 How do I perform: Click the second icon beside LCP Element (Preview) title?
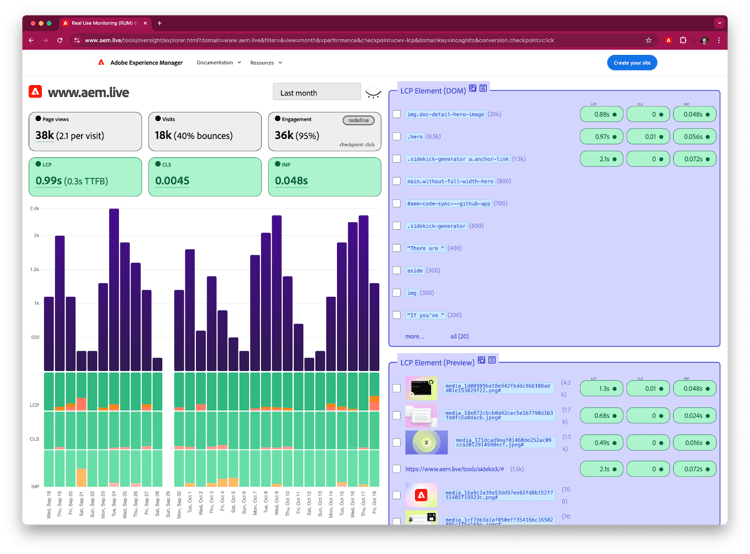492,360
